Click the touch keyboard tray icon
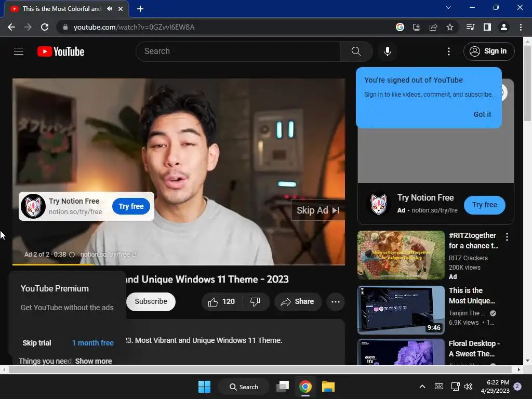Image resolution: width=532 pixels, height=399 pixels. coord(438,387)
